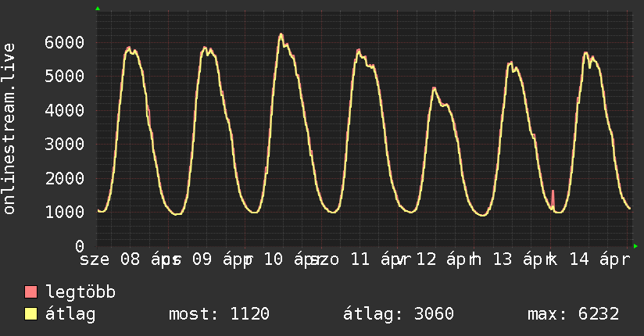Click the highest peak of the graph
Viewport: 644px width, 336px height.
281,34
